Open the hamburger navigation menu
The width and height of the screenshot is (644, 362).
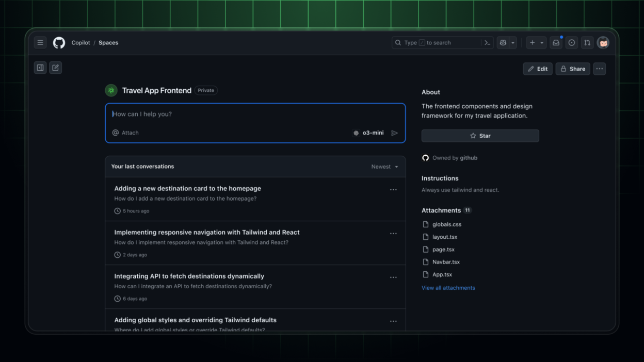40,43
